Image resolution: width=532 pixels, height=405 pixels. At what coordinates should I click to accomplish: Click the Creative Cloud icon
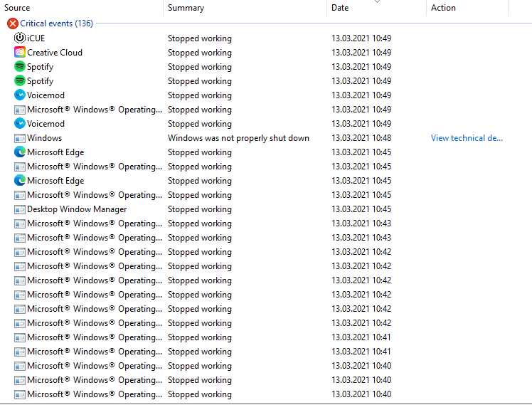point(20,52)
